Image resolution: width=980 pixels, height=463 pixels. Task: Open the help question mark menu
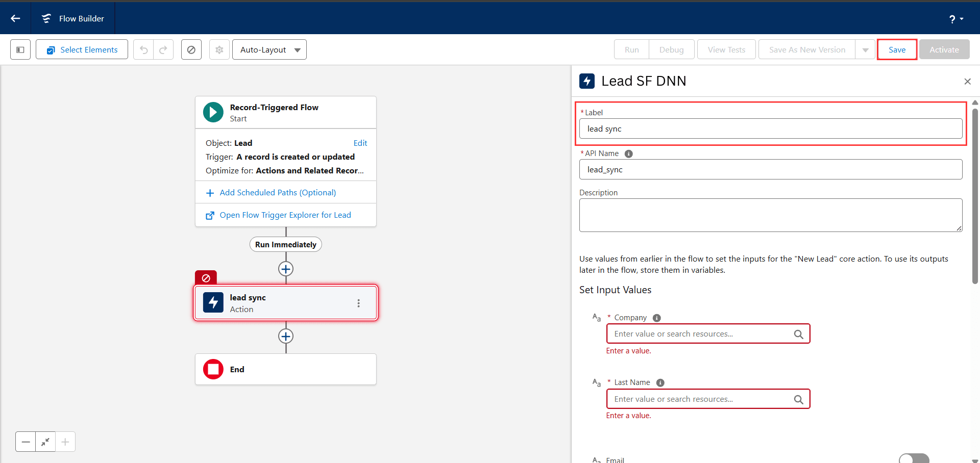click(956, 19)
